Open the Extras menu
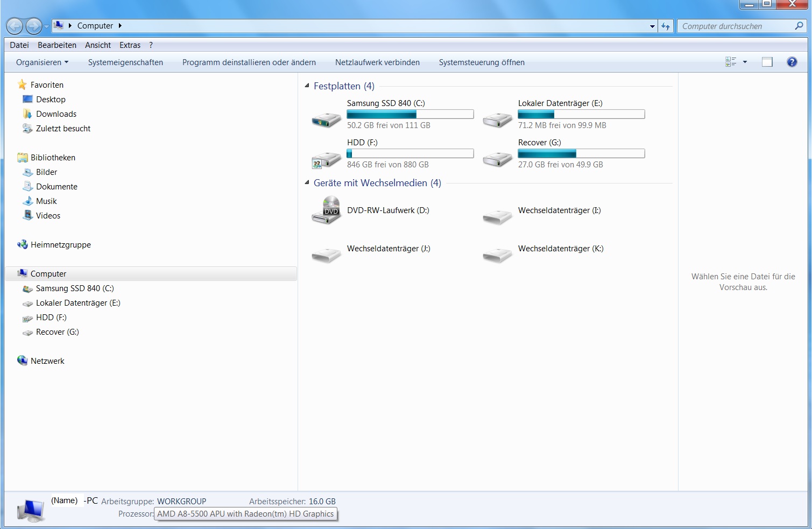Image resolution: width=812 pixels, height=529 pixels. click(x=130, y=45)
